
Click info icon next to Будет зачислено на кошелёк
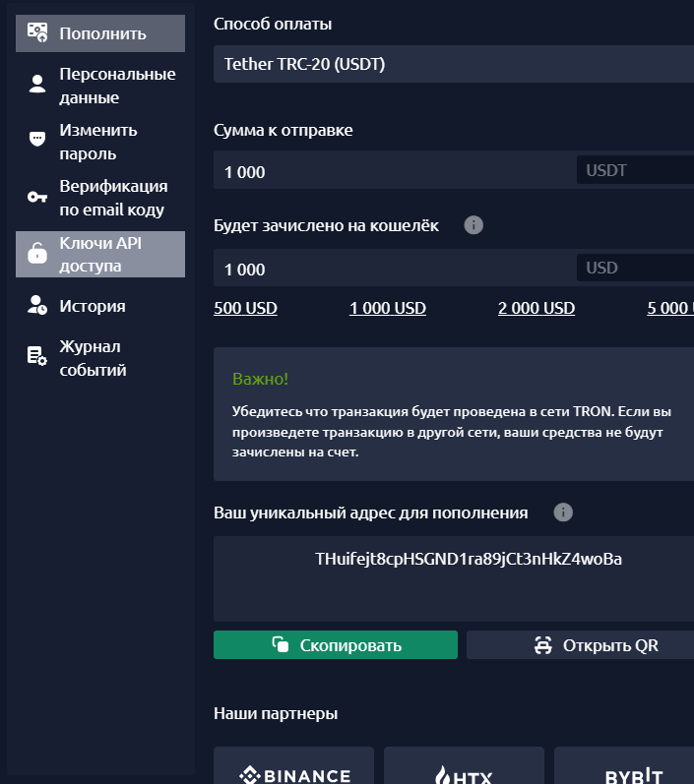[473, 225]
